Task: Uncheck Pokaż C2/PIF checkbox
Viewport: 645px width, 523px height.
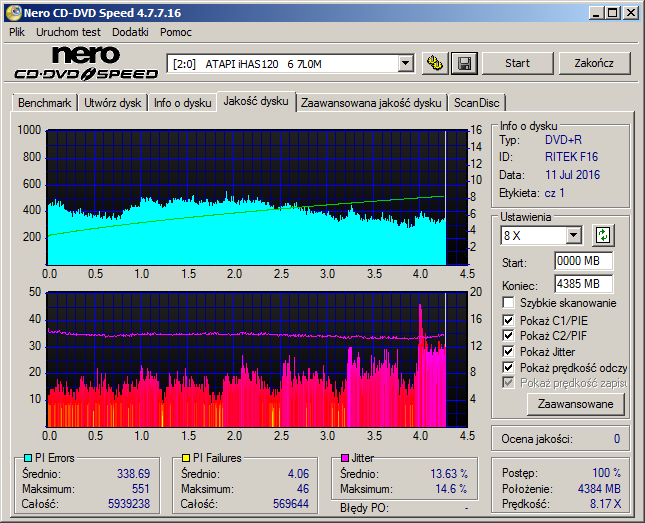Action: point(508,336)
